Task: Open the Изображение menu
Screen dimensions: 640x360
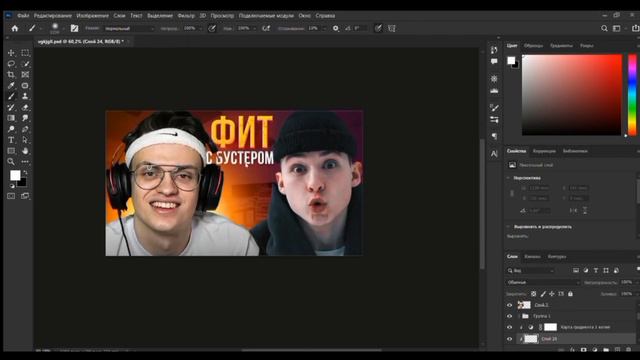Action: click(x=93, y=16)
